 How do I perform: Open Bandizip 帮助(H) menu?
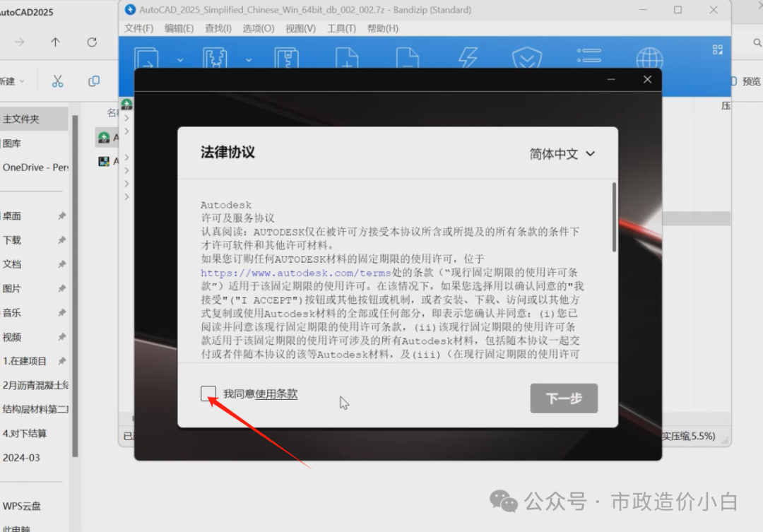click(x=382, y=28)
